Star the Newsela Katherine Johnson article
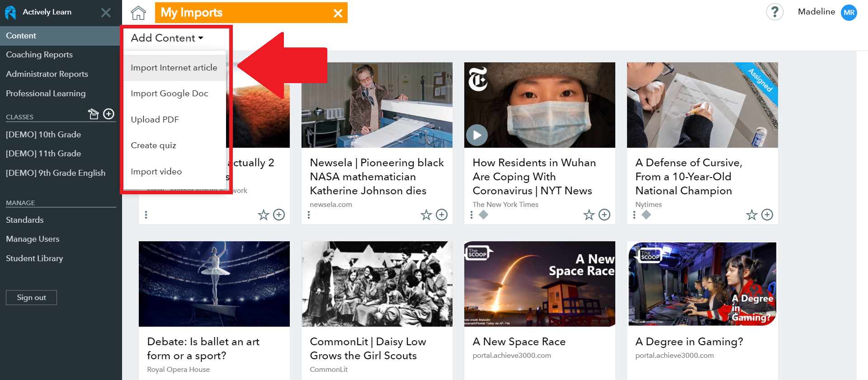868x380 pixels. [426, 215]
